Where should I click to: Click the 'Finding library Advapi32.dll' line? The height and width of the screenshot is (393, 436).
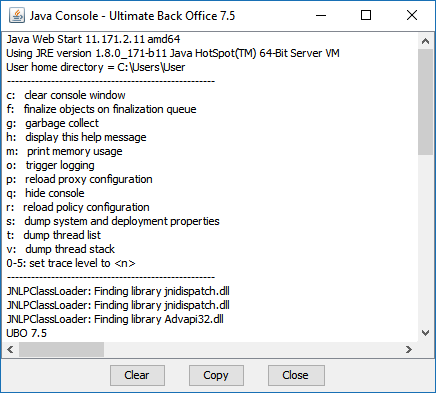115,319
